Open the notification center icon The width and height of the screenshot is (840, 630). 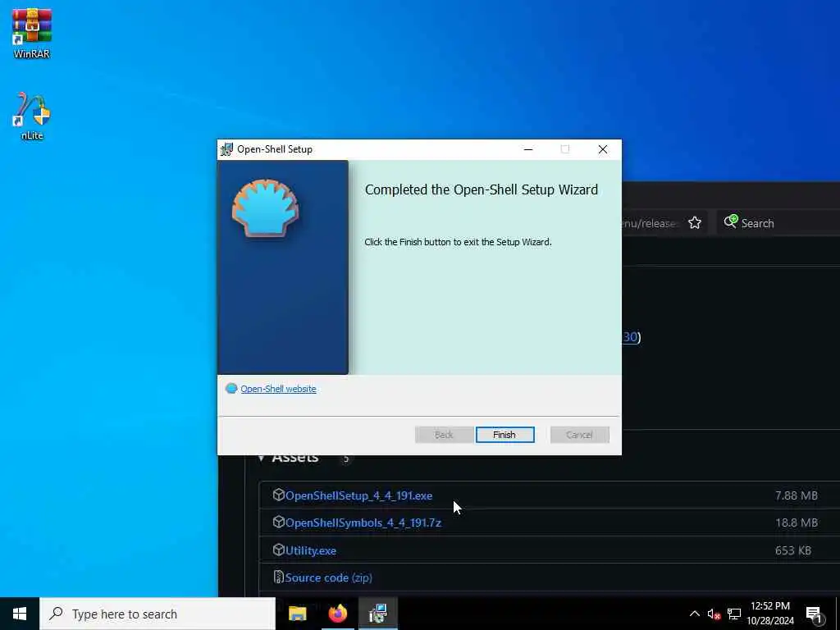tap(814, 614)
